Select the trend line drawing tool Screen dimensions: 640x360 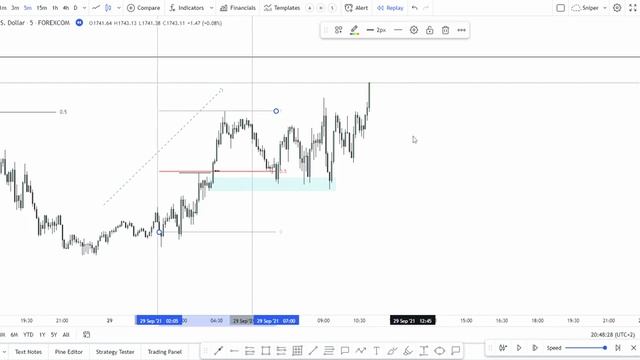218,350
